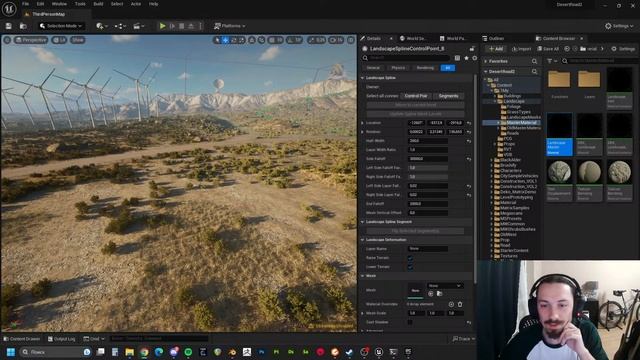Open the Build menu
Image resolution: width=640 pixels, height=360 pixels.
pyautogui.click(x=98, y=4)
